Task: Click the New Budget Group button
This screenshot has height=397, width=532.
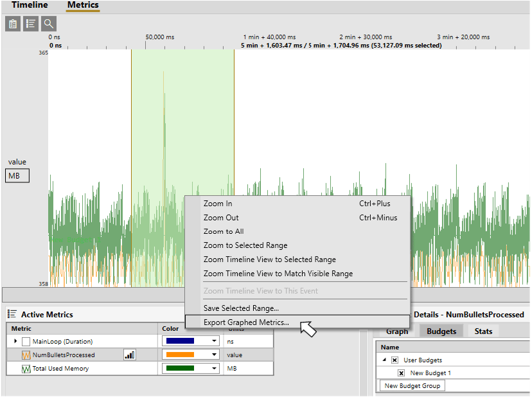Action: click(x=412, y=386)
